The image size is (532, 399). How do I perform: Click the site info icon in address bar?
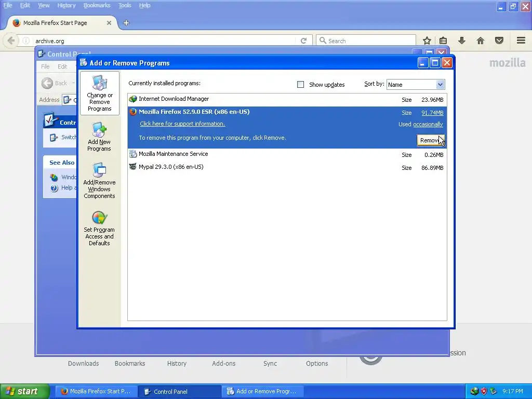coord(26,41)
